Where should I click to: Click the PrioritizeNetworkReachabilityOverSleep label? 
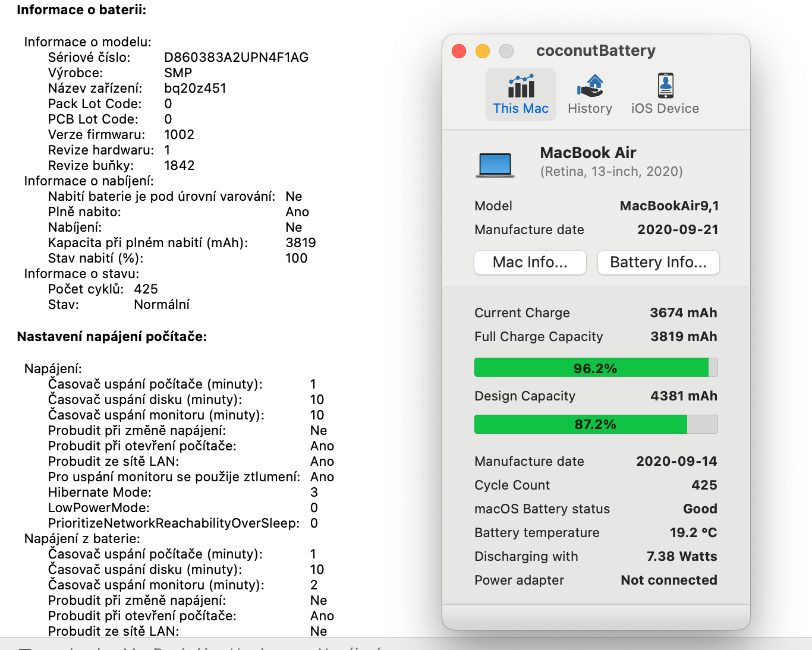[x=174, y=523]
